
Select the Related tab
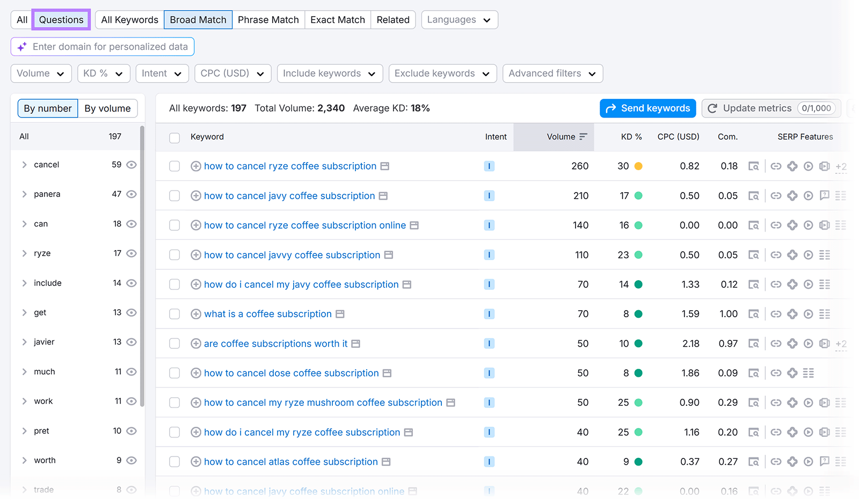[x=393, y=20]
